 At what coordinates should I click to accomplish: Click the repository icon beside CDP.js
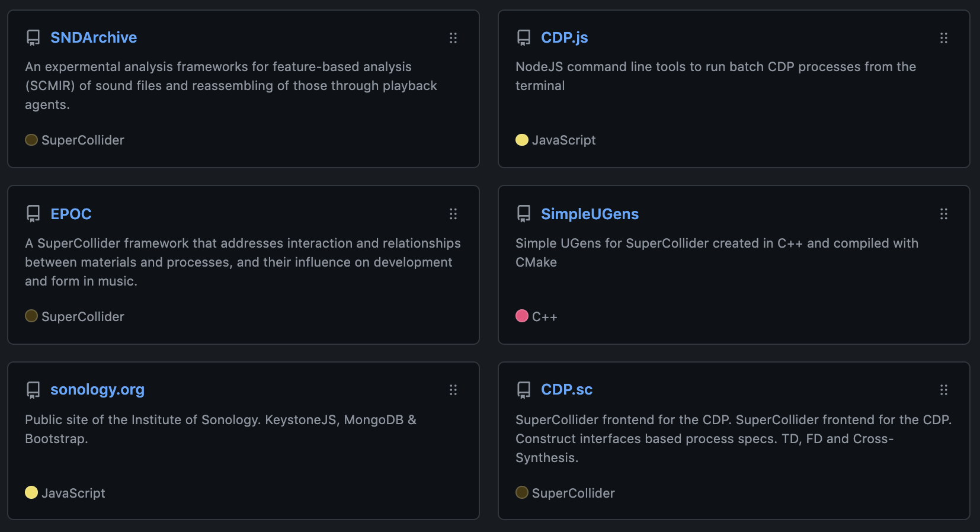coord(524,38)
